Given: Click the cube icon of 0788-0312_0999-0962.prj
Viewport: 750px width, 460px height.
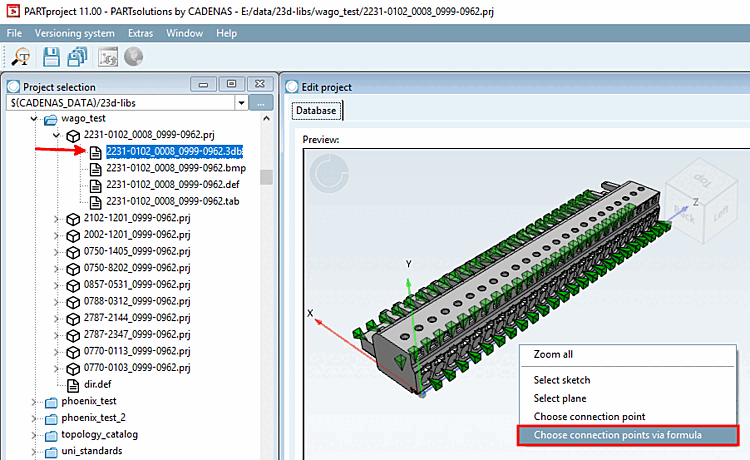Looking at the screenshot, I should (x=73, y=302).
